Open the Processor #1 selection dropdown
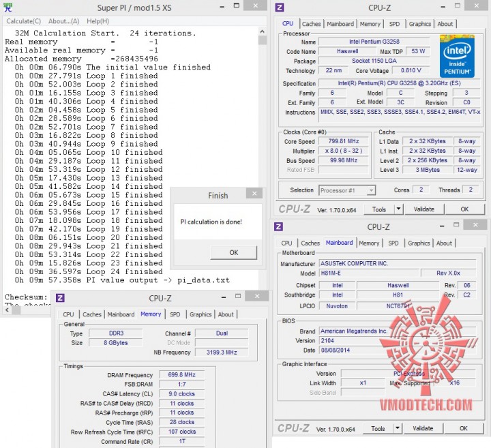 [347, 190]
